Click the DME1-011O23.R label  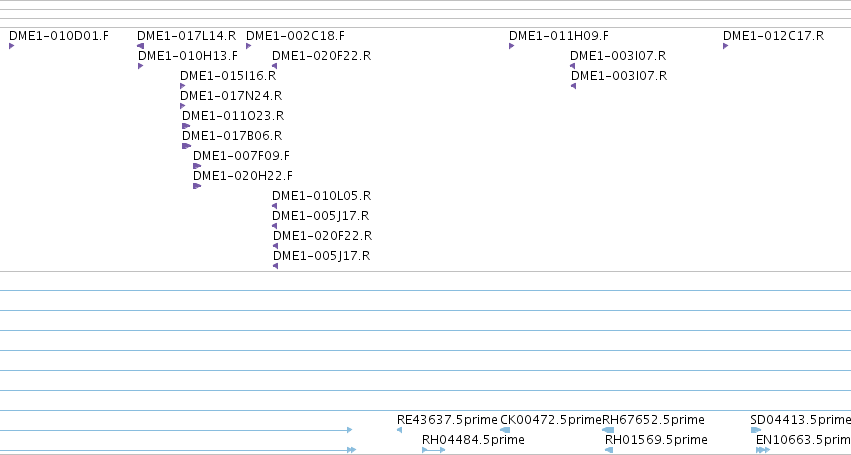[x=233, y=116]
